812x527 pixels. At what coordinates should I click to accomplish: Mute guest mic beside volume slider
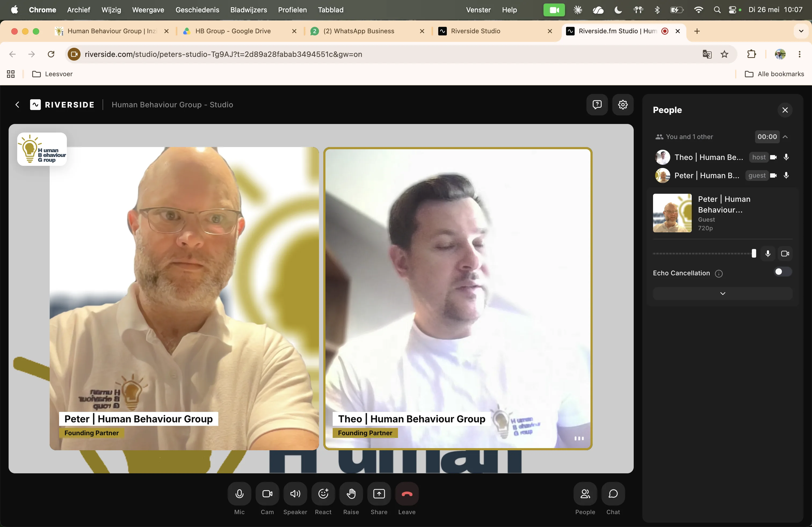point(768,253)
